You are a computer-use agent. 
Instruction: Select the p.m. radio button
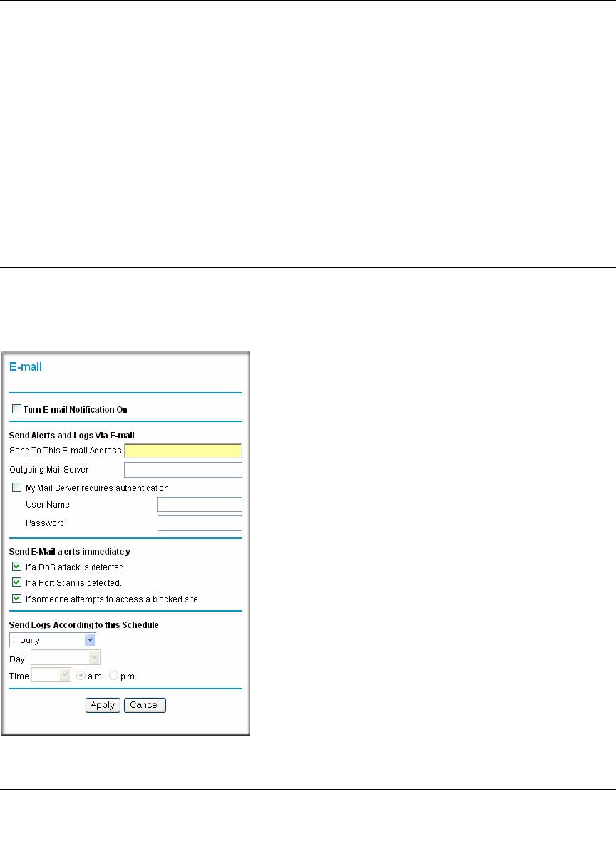coord(113,676)
